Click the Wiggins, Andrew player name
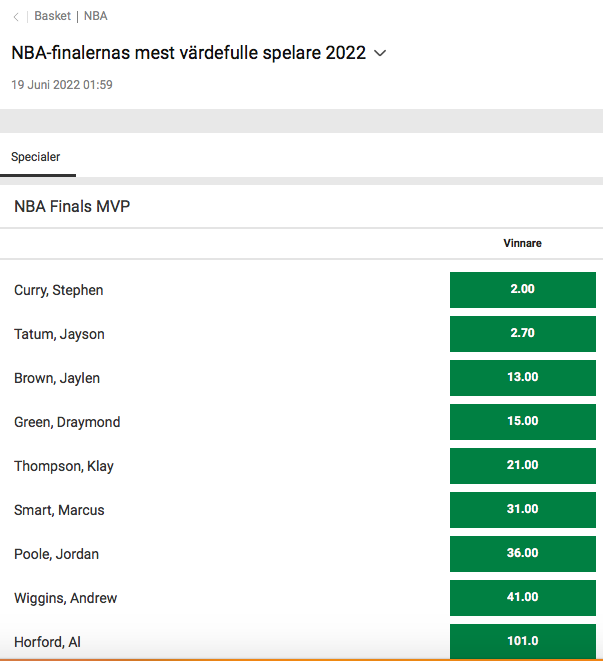Screen dimensions: 603x661 pyautogui.click(x=65, y=598)
